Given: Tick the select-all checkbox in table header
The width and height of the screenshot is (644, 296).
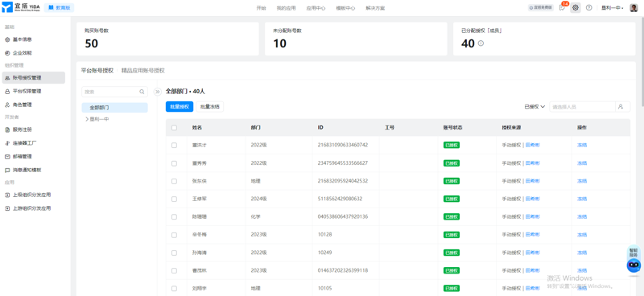Looking at the screenshot, I should pos(174,128).
